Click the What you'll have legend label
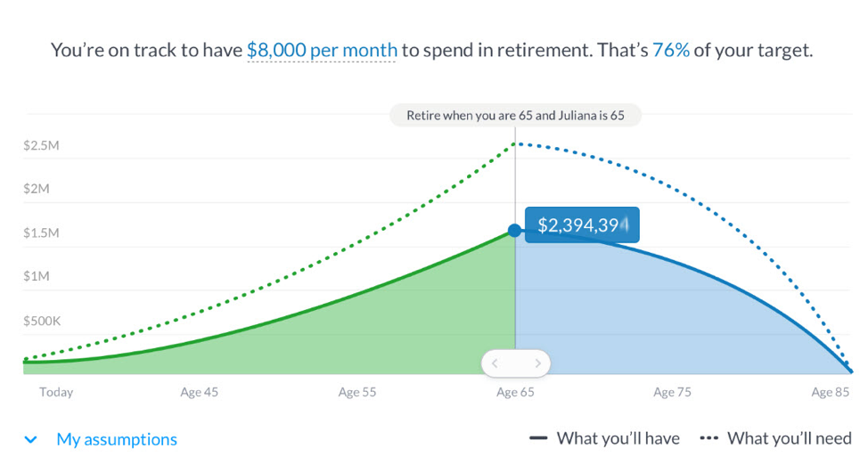Image resolution: width=868 pixels, height=473 pixels. tap(618, 438)
